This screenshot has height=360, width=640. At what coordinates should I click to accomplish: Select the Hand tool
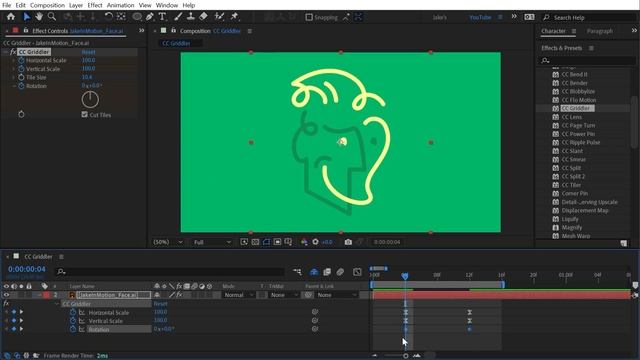[39, 17]
